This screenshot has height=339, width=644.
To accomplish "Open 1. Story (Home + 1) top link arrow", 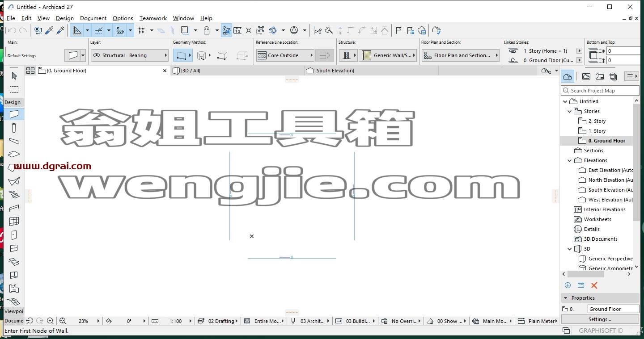I will pos(579,51).
